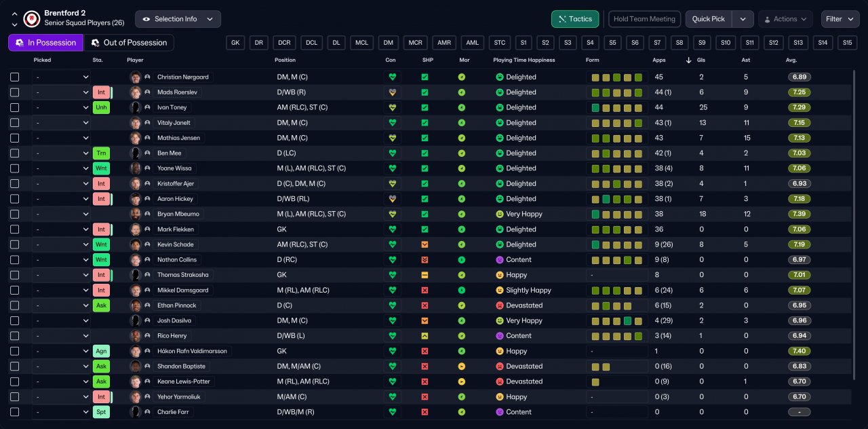The width and height of the screenshot is (868, 429).
Task: Select the checkbox beside Mark Flekken
Action: 15,229
